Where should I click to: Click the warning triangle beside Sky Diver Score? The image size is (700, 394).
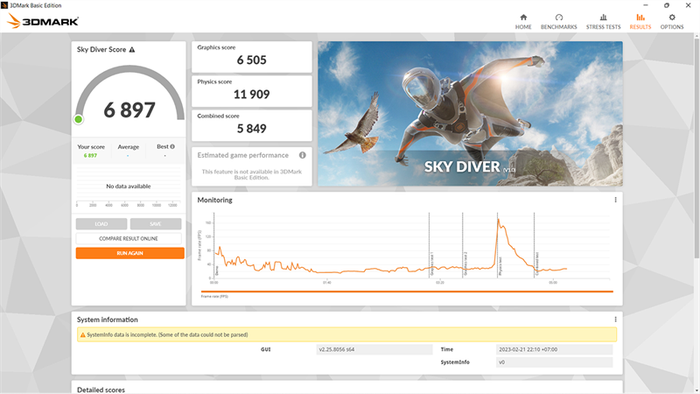tap(132, 50)
